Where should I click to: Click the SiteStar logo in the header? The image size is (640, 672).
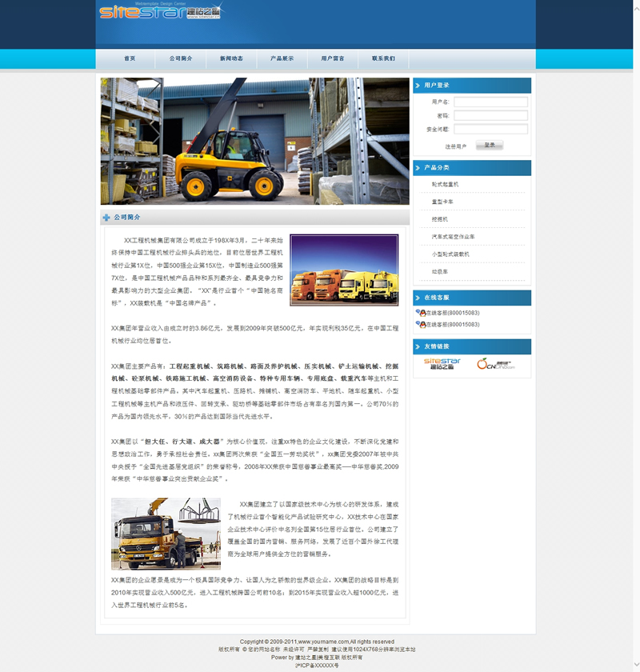(x=160, y=13)
